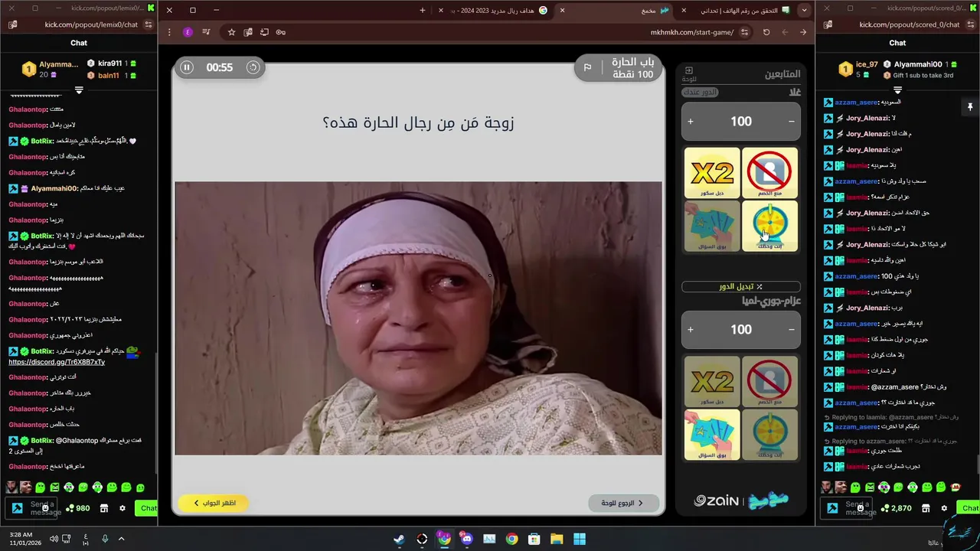The image size is (980, 551).
Task: Open Discord from the taskbar
Action: pyautogui.click(x=467, y=539)
